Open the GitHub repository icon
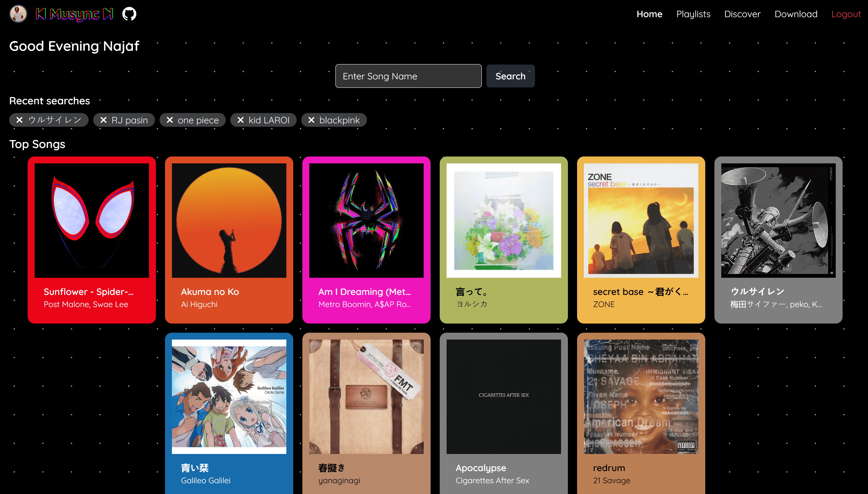 tap(129, 14)
